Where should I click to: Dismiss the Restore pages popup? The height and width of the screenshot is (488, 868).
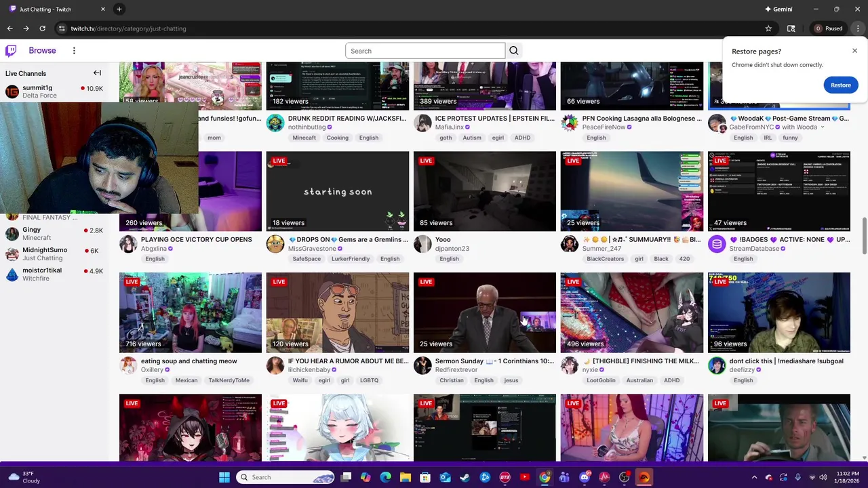tap(854, 51)
